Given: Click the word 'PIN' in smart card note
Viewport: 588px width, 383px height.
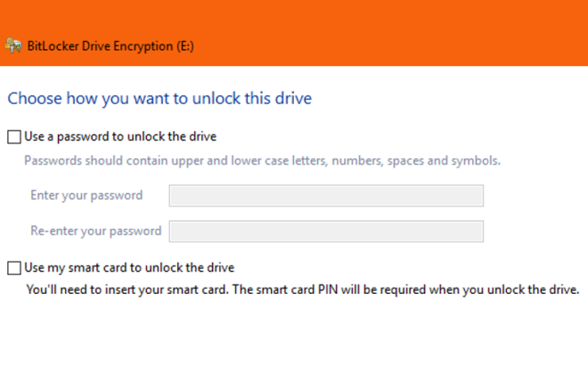Looking at the screenshot, I should tap(328, 289).
